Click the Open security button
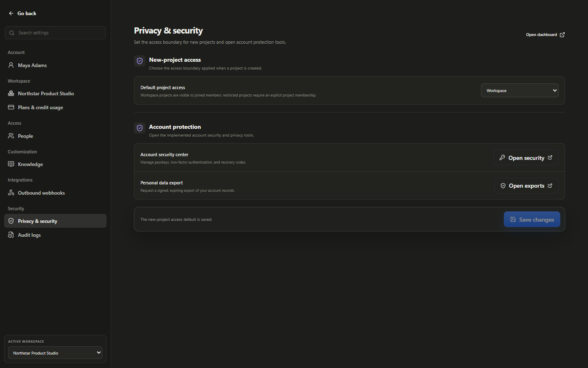The image size is (588, 368). [x=526, y=157]
